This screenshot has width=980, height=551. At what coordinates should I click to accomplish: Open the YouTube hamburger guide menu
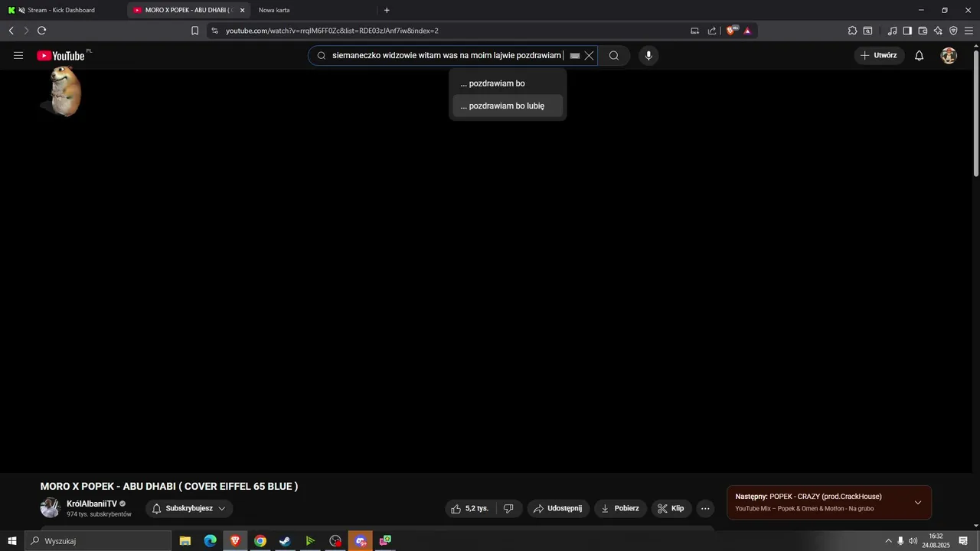pos(18,55)
